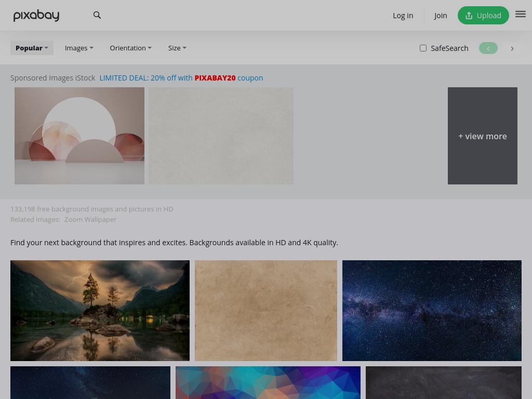The image size is (532, 399).
Task: Open the dark blue night sky thumbnail
Action: [x=90, y=383]
